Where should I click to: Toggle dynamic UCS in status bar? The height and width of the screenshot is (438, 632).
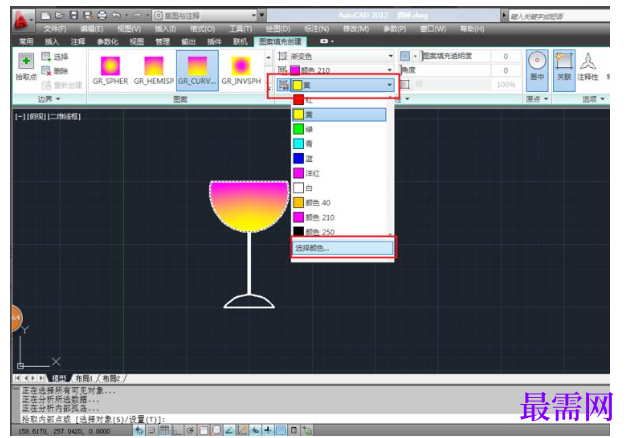pyautogui.click(x=242, y=430)
